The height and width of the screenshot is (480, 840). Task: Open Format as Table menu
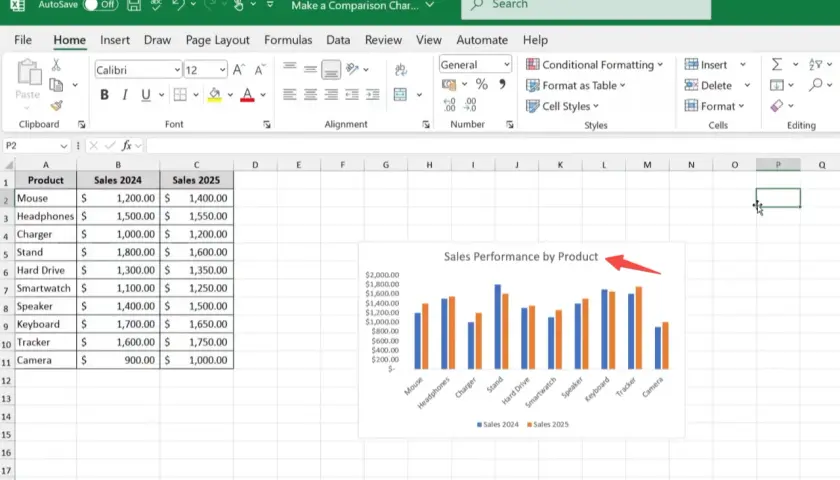pyautogui.click(x=576, y=86)
